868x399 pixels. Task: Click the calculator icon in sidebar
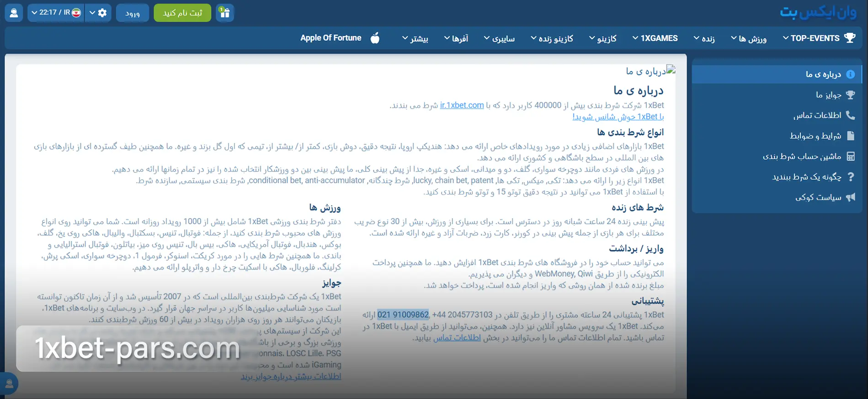coord(850,156)
